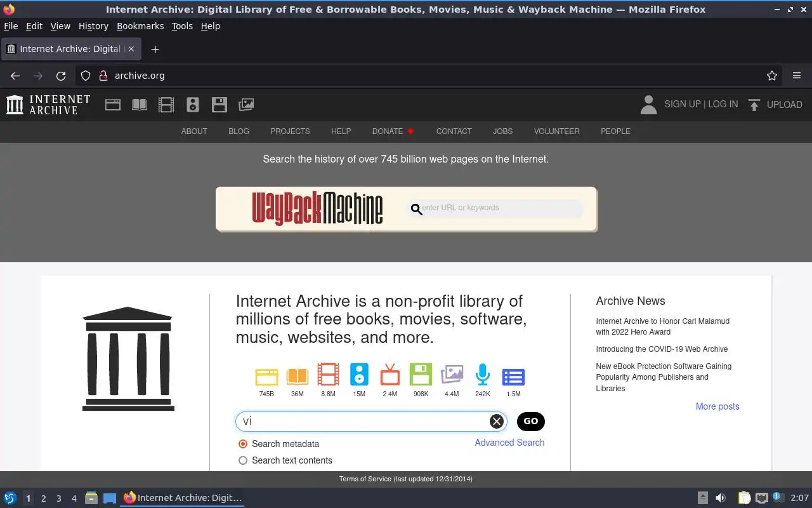
Task: Read the Carl Malamud Hero Award news post
Action: point(662,326)
